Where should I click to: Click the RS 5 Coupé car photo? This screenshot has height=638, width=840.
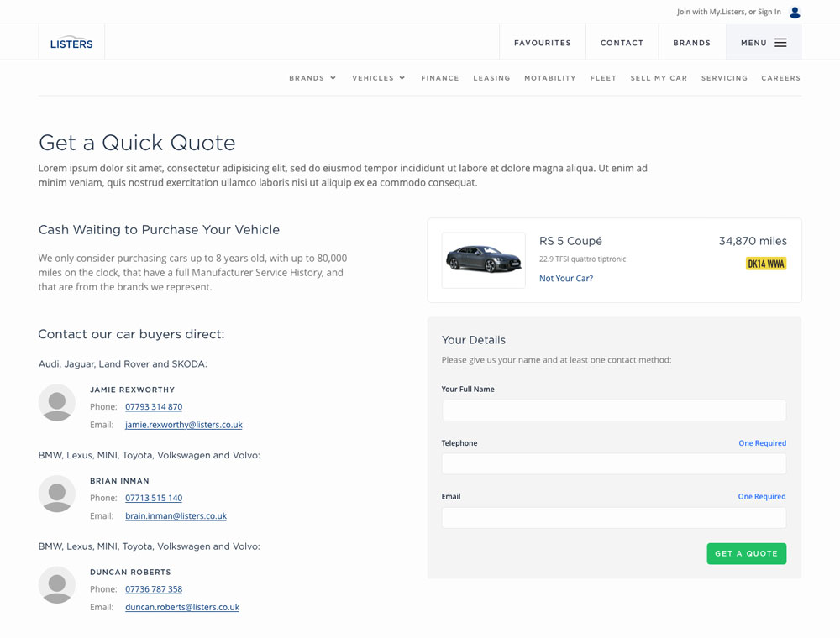(483, 260)
